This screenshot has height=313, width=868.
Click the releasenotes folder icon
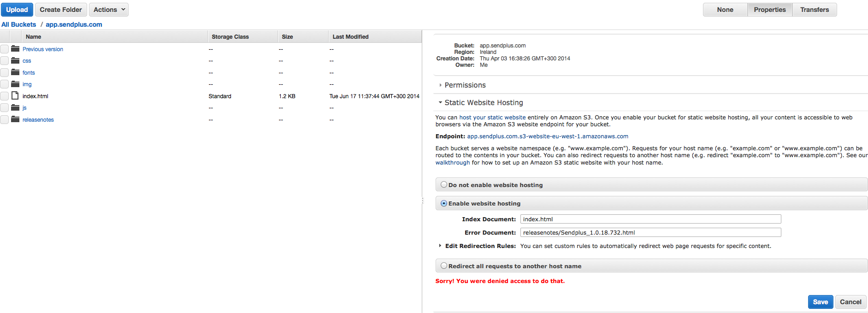pos(15,119)
